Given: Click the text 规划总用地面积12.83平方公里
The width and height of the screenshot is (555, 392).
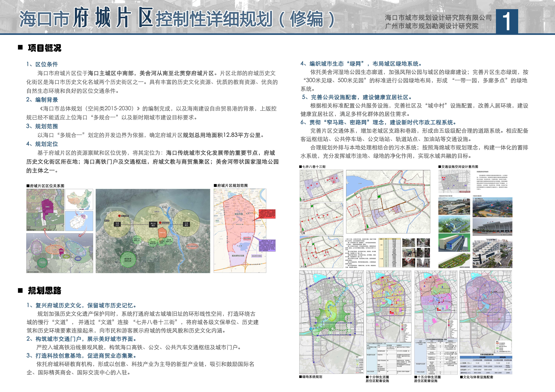Looking at the screenshot, I should pyautogui.click(x=222, y=135).
